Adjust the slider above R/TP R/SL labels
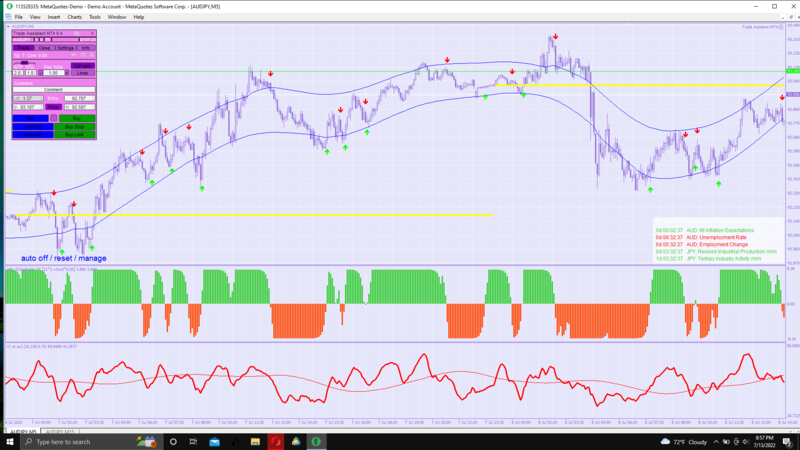Screen dimensions: 800x450 tap(24, 63)
